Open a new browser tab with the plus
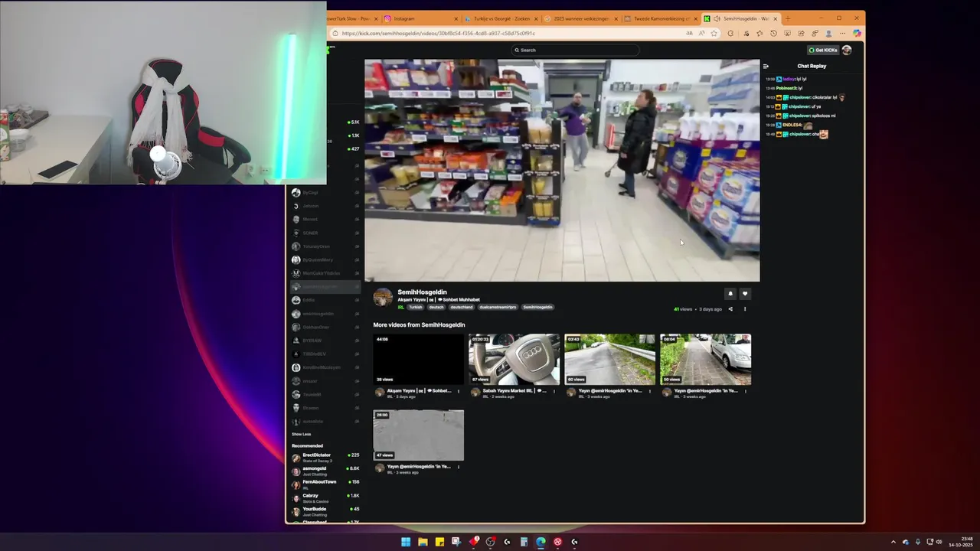Screen dimensions: 980x551 [788, 18]
